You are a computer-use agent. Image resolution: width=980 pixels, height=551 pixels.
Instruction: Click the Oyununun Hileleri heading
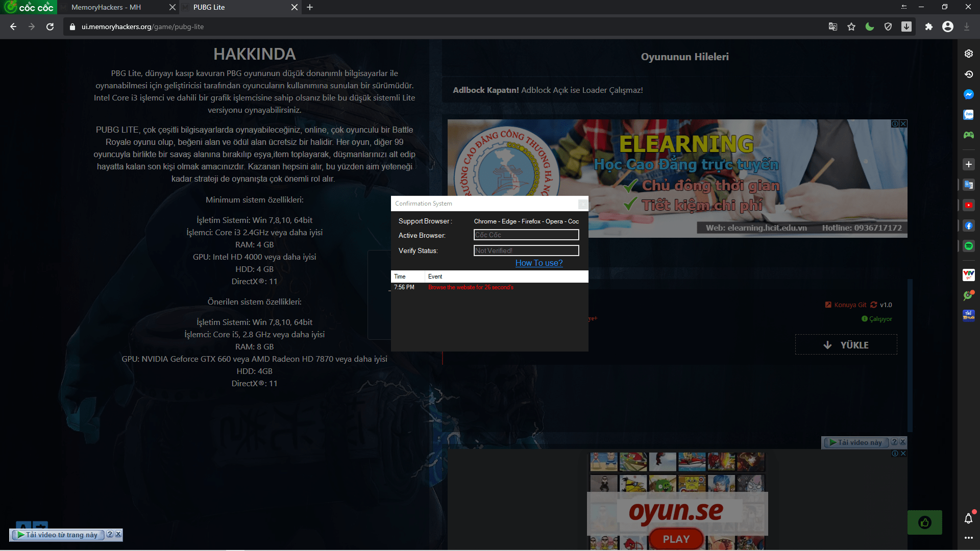685,57
